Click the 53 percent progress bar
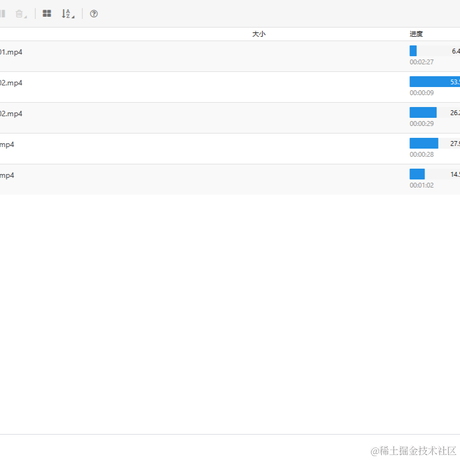This screenshot has width=460, height=460. click(435, 82)
